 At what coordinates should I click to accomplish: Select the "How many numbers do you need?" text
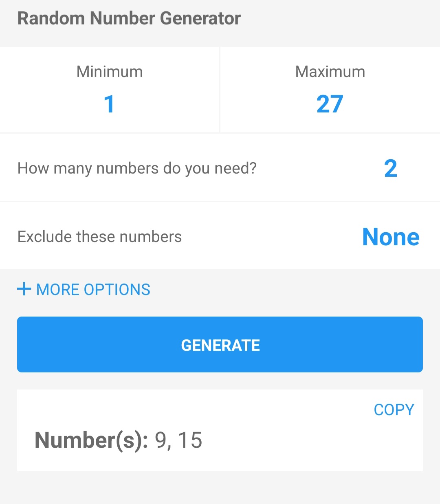click(137, 168)
